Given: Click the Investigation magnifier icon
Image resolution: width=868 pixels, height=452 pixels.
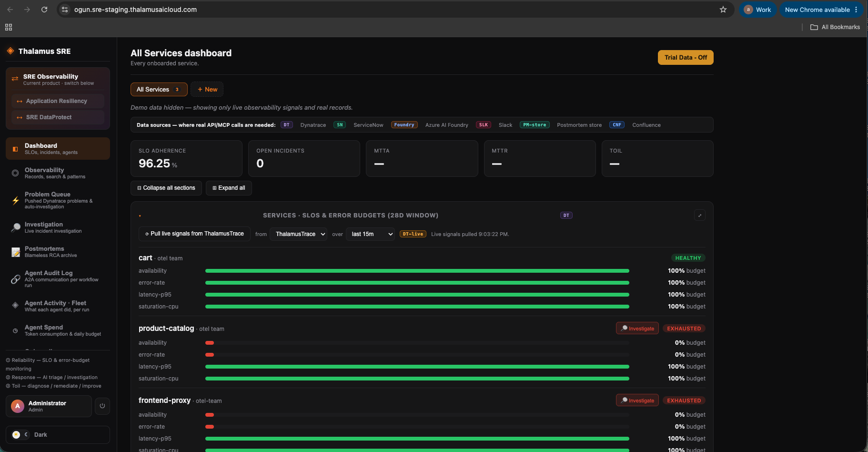Looking at the screenshot, I should pos(16,227).
